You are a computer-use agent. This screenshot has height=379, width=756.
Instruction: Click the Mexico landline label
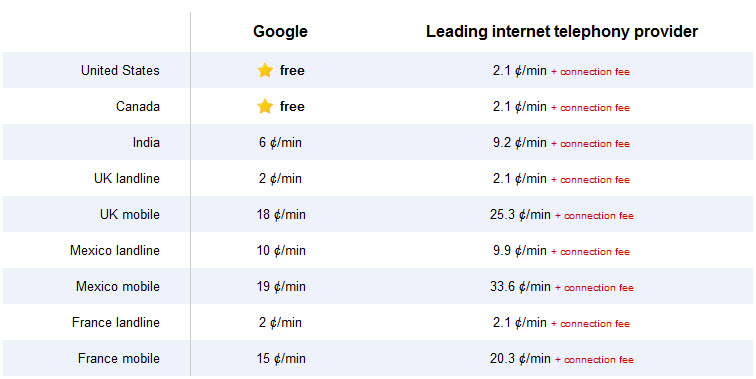pos(115,250)
